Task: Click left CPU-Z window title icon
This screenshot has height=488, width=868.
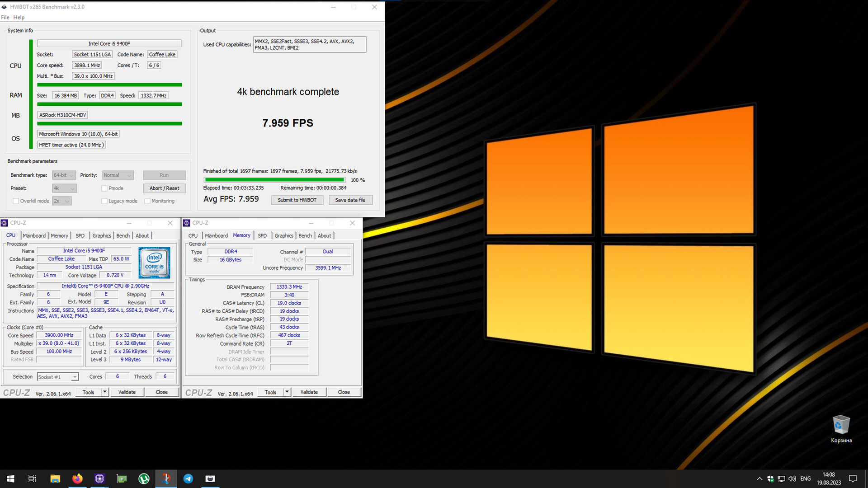Action: click(5, 223)
